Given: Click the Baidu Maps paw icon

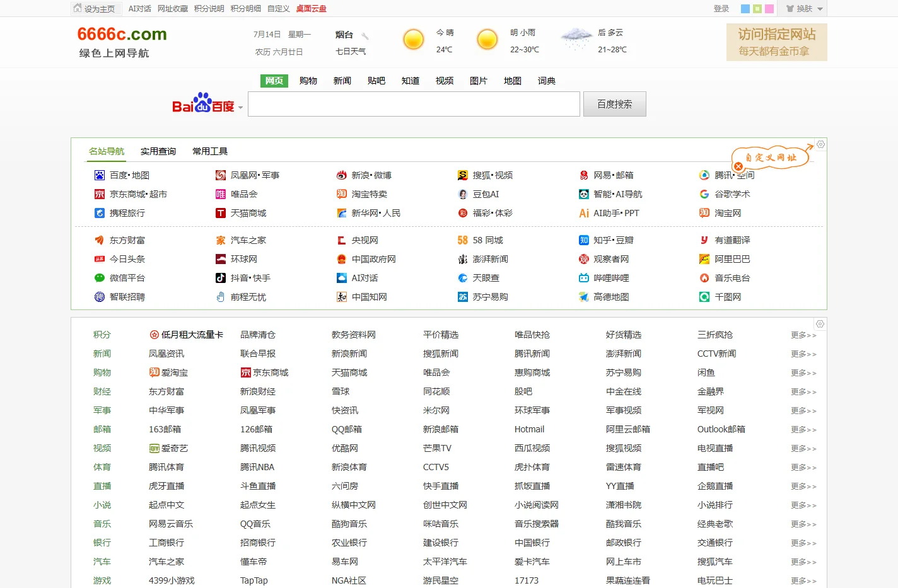Looking at the screenshot, I should pyautogui.click(x=99, y=175).
